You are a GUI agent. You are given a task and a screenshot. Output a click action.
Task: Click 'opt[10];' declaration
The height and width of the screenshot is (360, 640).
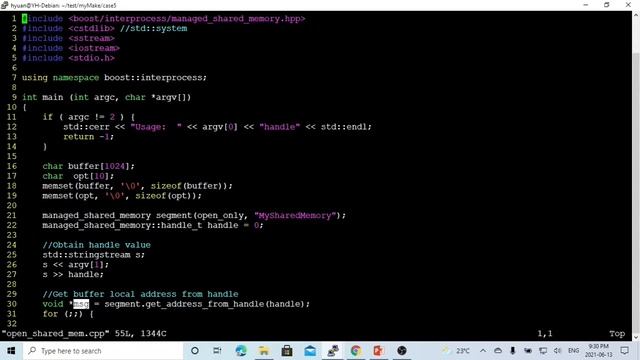coord(93,176)
